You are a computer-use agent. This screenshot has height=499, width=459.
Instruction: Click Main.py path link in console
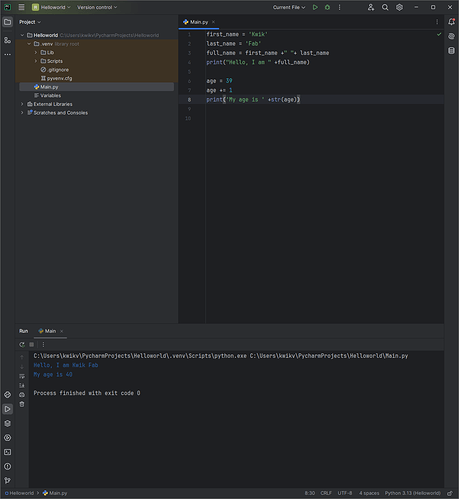(x=329, y=356)
